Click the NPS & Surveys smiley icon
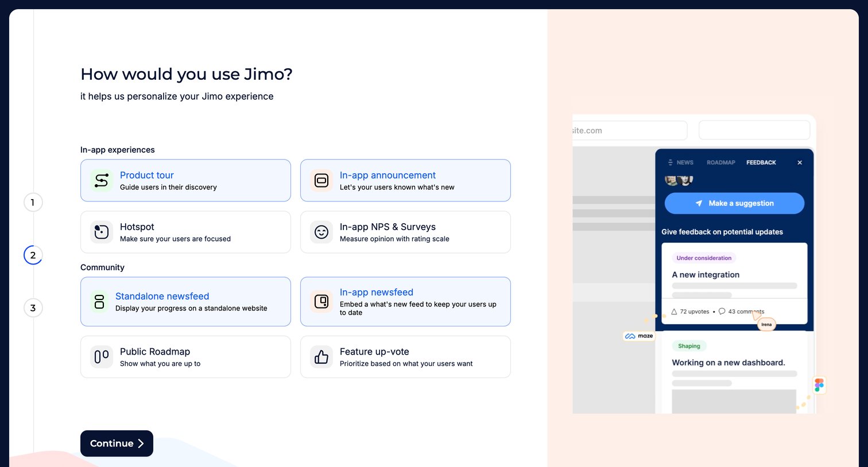868x467 pixels. tap(321, 232)
